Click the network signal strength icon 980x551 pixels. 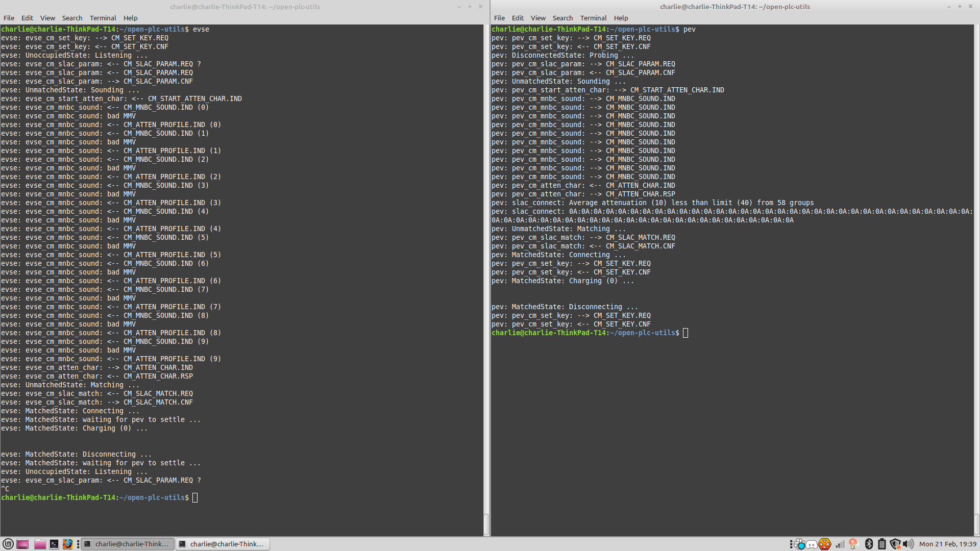[840, 544]
